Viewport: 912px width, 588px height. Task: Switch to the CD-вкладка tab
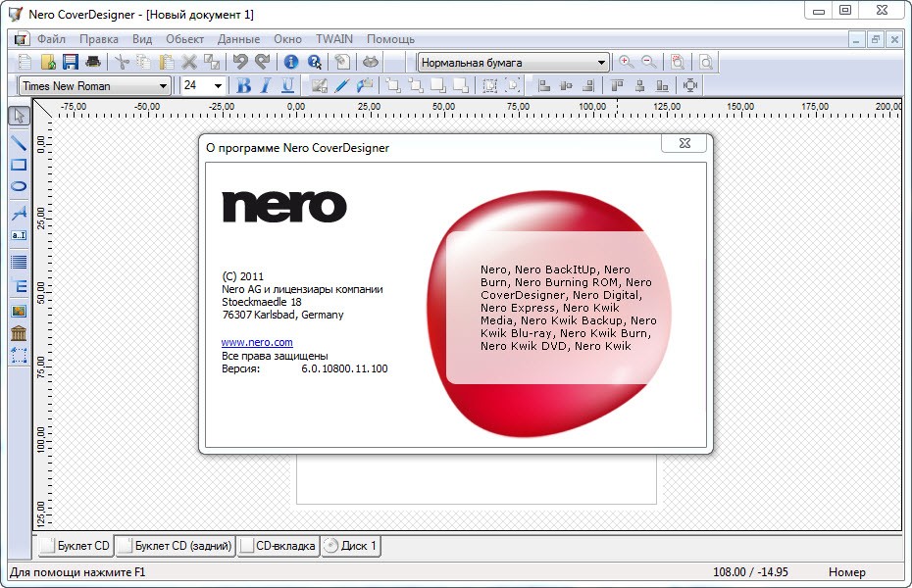(279, 546)
